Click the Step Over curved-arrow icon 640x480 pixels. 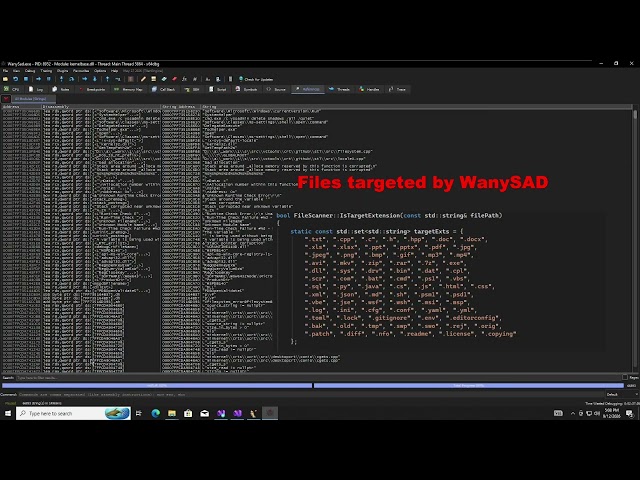tap(71, 79)
